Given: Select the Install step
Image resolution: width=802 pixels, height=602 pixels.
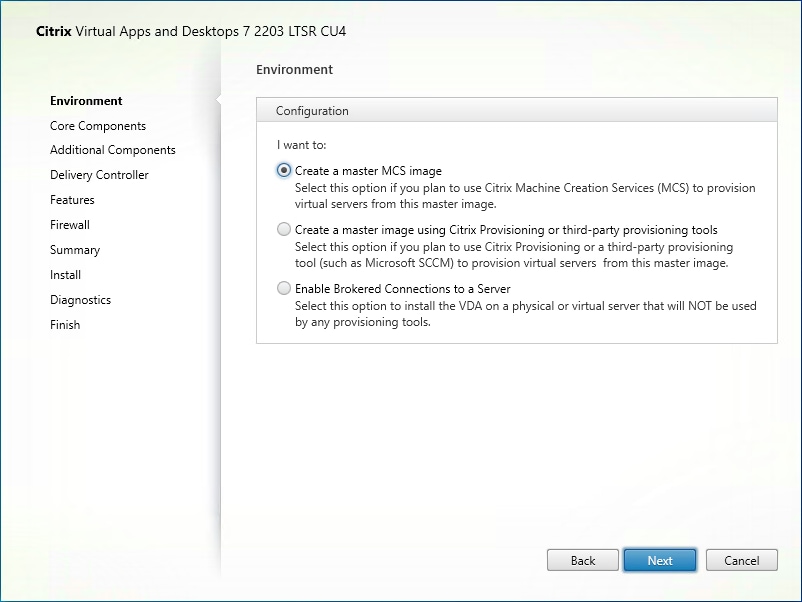Looking at the screenshot, I should (x=65, y=274).
